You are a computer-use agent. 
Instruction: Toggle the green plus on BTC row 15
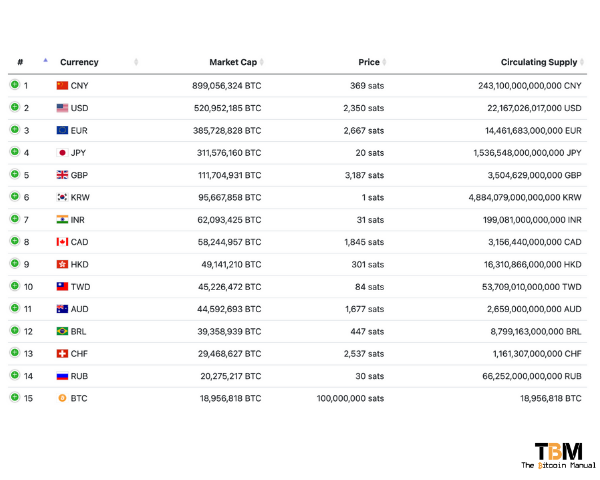pos(15,397)
